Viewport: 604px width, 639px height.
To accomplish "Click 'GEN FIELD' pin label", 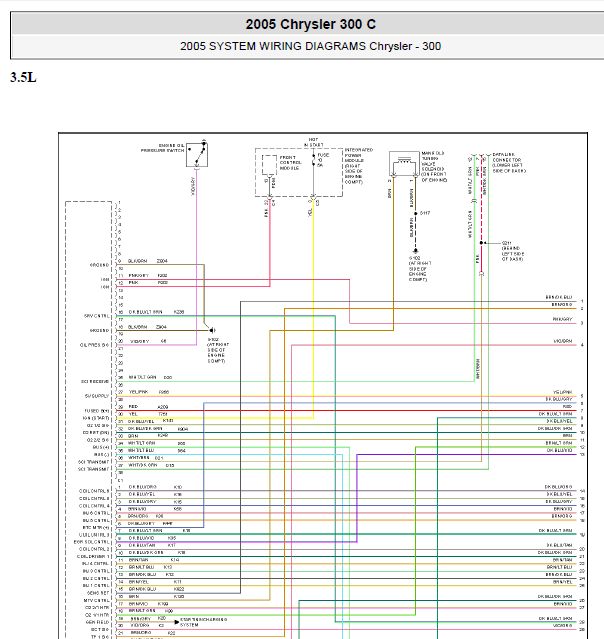I will click(97, 622).
